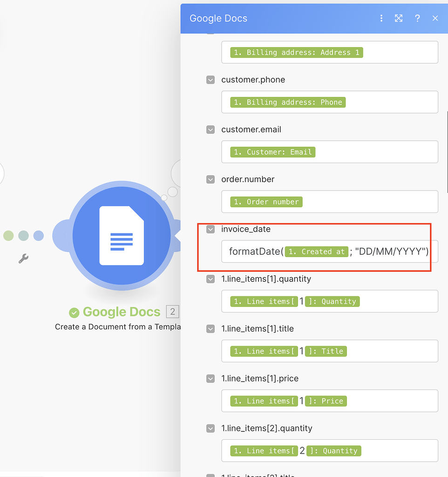Select the Billing address: Phone tag
The width and height of the screenshot is (448, 477).
pos(287,102)
